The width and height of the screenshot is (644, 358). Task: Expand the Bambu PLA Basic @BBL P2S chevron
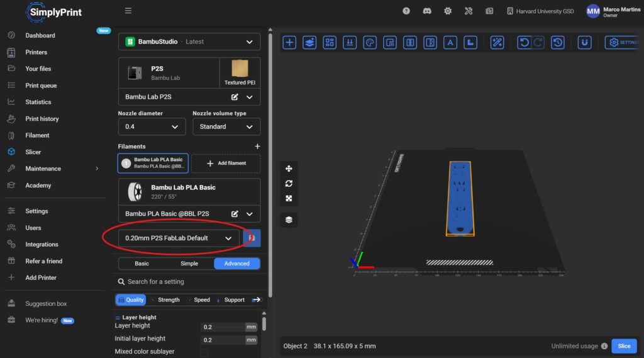tap(249, 214)
